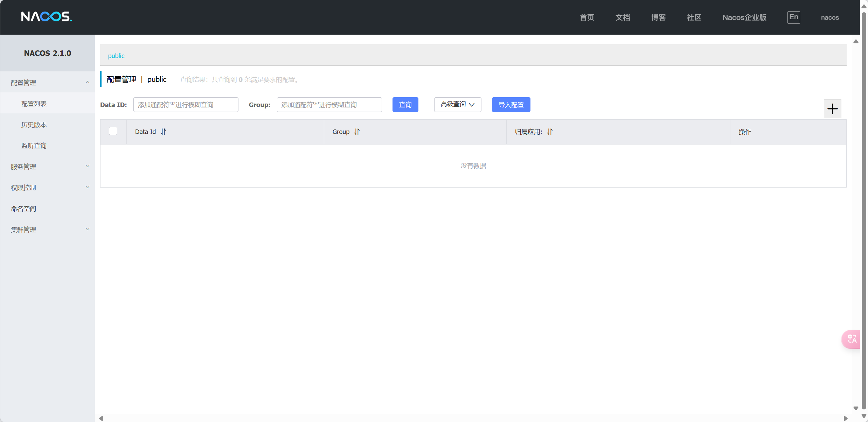Click the 归属应用 column sort icon

pyautogui.click(x=550, y=132)
